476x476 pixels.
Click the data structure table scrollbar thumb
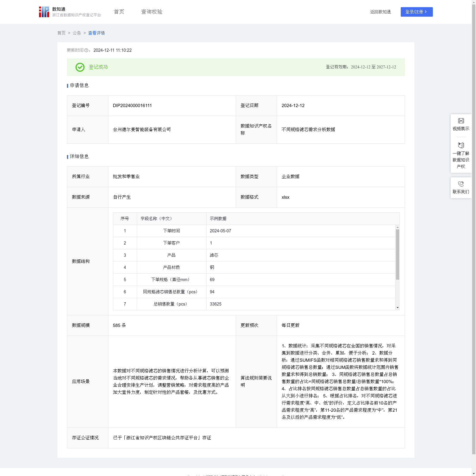[397, 254]
